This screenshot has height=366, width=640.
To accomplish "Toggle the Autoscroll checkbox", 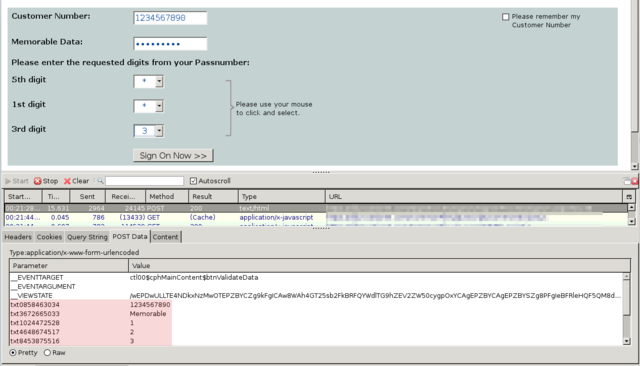I will [x=193, y=181].
